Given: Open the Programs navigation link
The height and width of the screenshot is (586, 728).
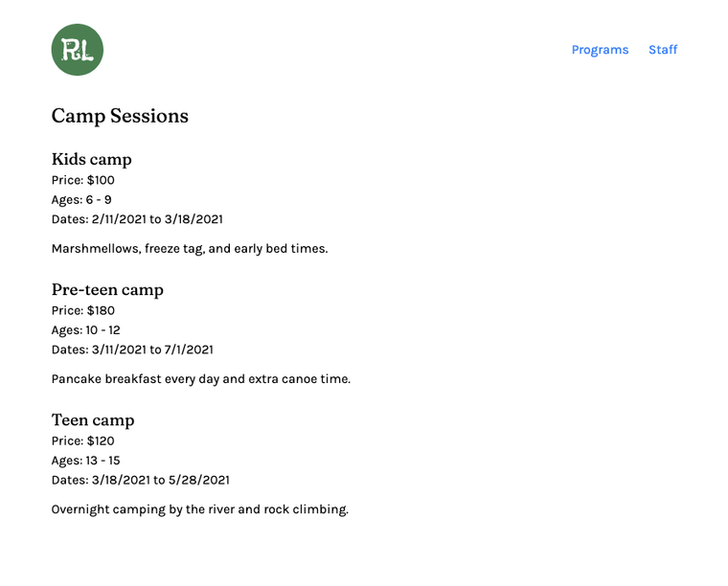Looking at the screenshot, I should coord(600,50).
